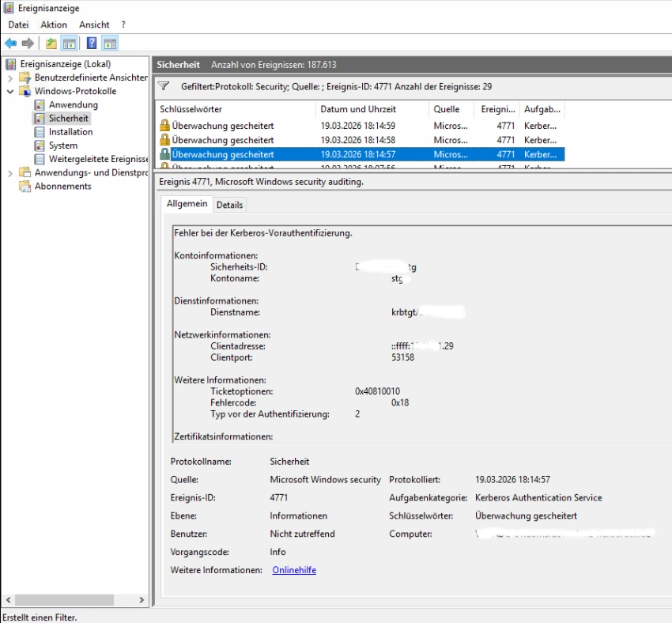Expand Anwendungs- und Dienstprotokolle node
Screen dimensions: 672x623
10,173
